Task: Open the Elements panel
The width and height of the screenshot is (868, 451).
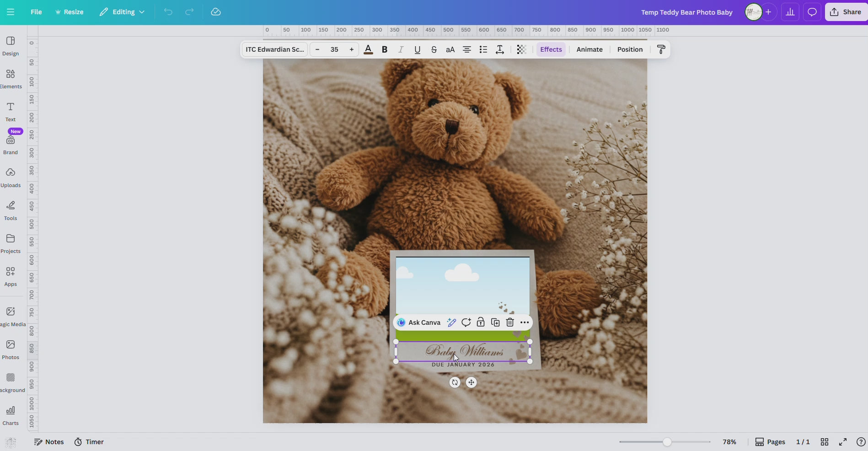Action: [x=10, y=78]
